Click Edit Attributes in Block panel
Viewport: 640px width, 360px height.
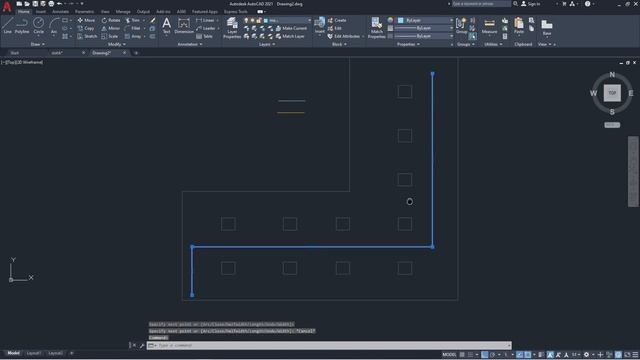344,36
